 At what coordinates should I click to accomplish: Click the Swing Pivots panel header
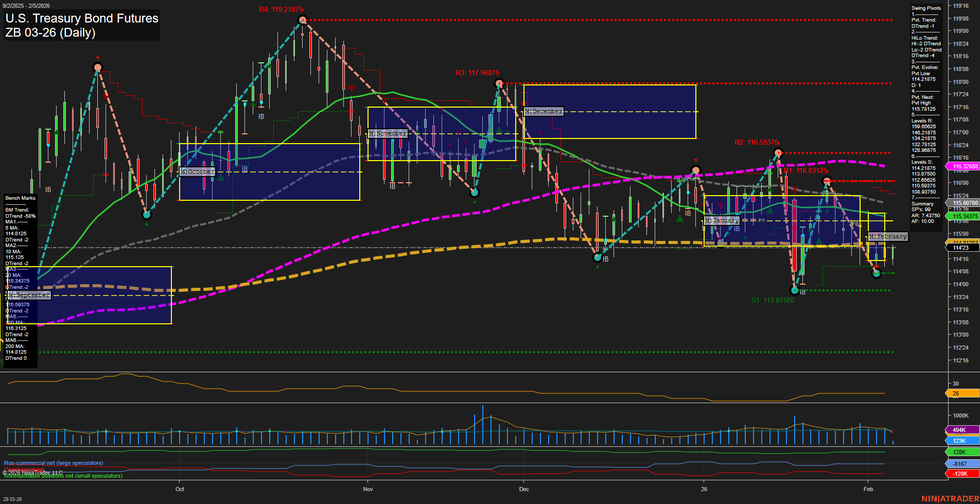pyautogui.click(x=926, y=8)
